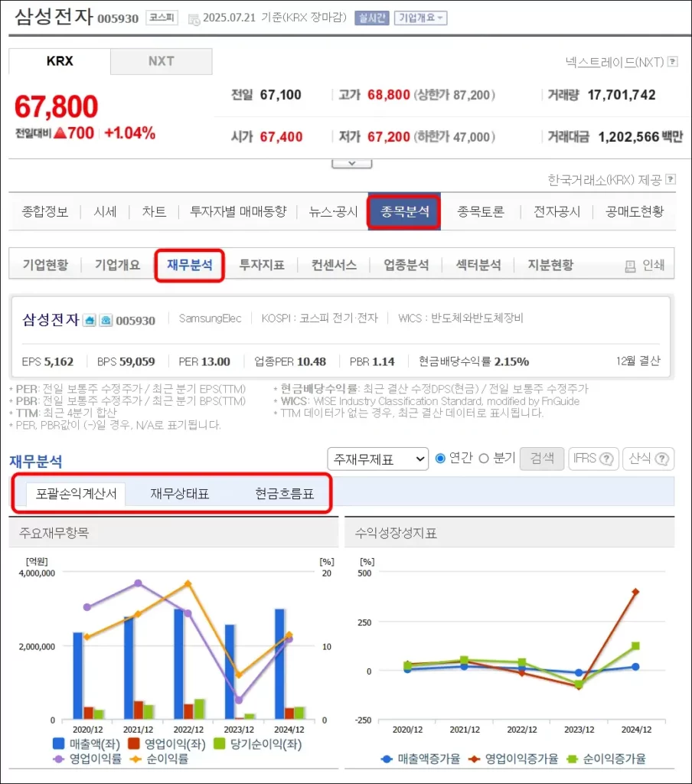
Task: Switch to the 재무상태표 tab
Action: pos(179,494)
